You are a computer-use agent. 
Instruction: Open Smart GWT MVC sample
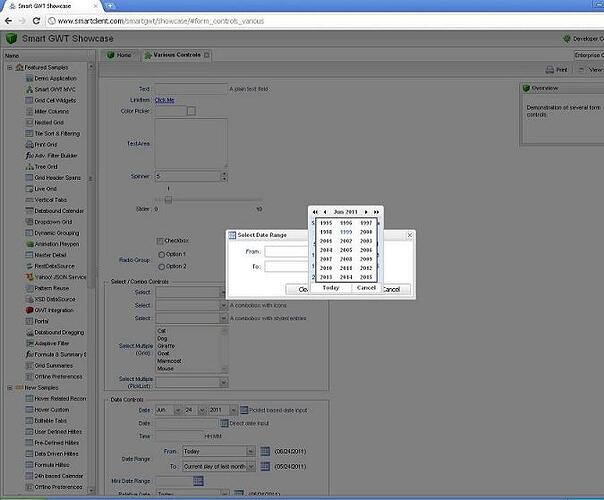[55, 89]
